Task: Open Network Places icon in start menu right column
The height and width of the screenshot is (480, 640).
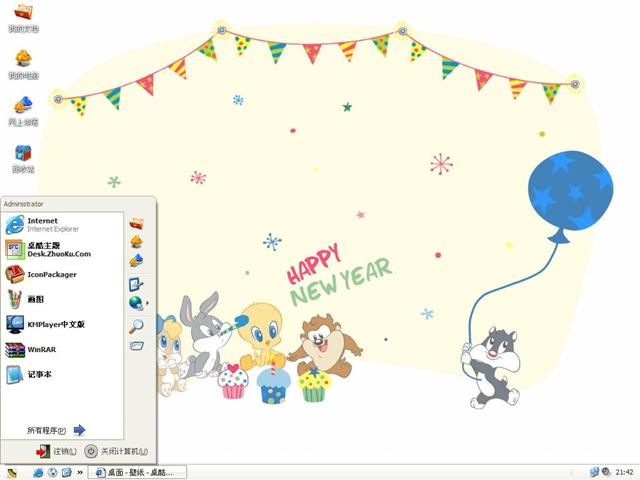Action: pos(136,260)
